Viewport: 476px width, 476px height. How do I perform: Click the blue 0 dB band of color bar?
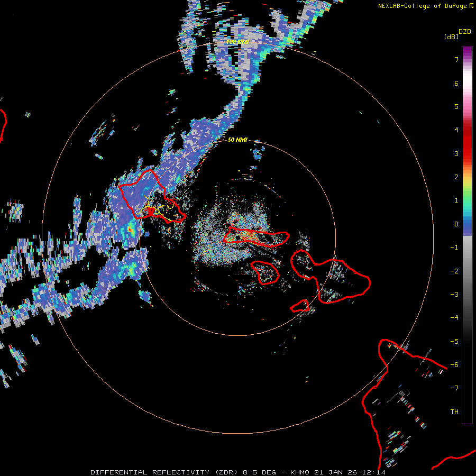tap(467, 224)
